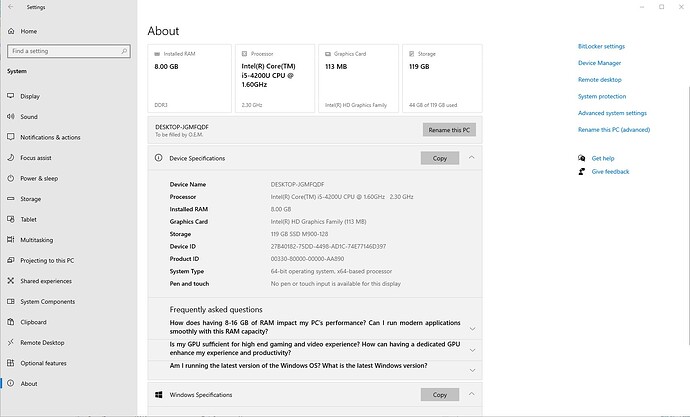The width and height of the screenshot is (690, 417).
Task: Click the Rename this PC button
Action: (449, 130)
